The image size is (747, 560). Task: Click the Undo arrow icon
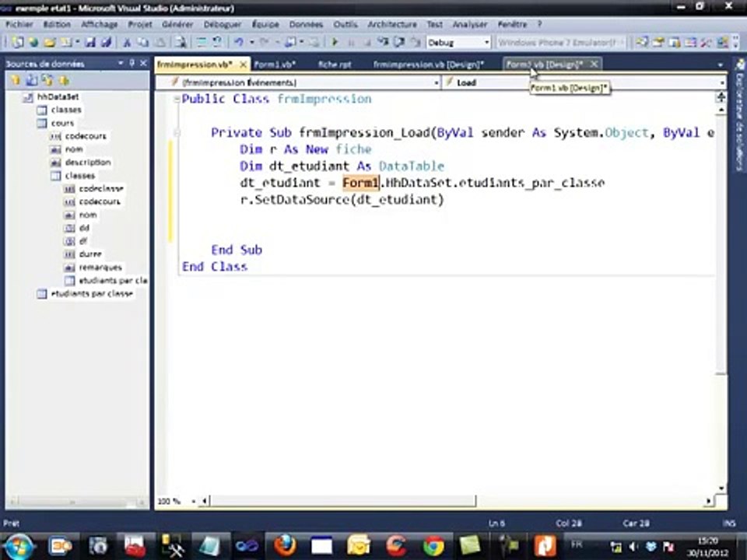click(239, 42)
